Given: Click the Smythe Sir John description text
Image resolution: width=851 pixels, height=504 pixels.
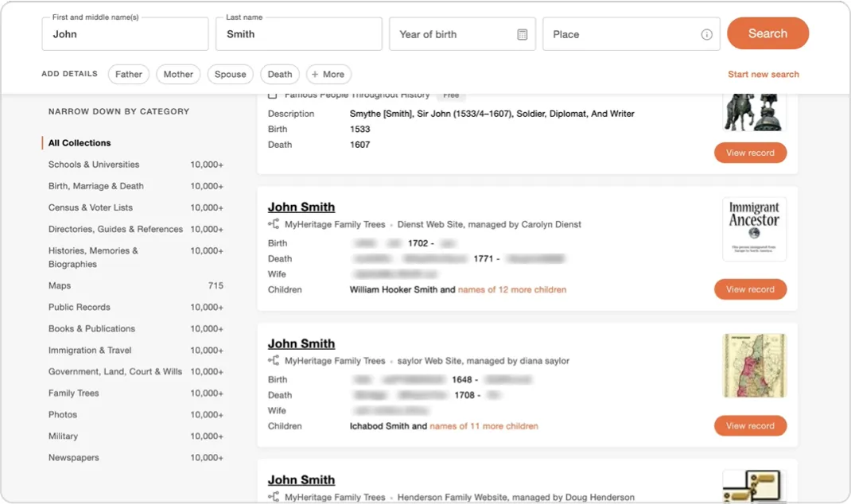Looking at the screenshot, I should point(492,114).
